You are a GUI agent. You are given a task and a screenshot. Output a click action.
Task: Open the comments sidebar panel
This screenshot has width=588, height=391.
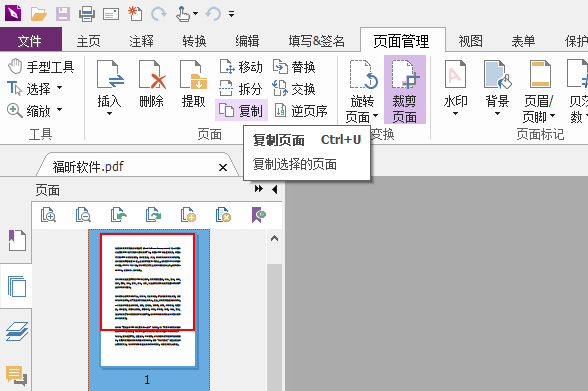tap(17, 376)
